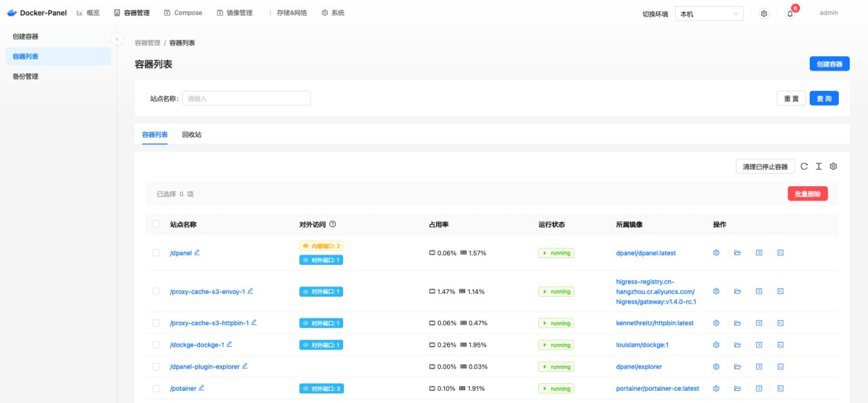Open folder icon for /potainer
868x403 pixels.
[737, 388]
